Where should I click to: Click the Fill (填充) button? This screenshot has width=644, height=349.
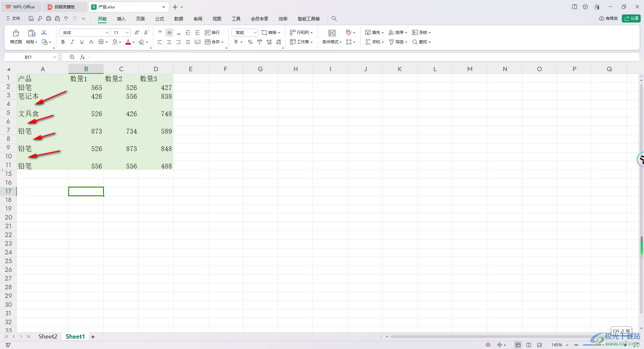pyautogui.click(x=374, y=33)
